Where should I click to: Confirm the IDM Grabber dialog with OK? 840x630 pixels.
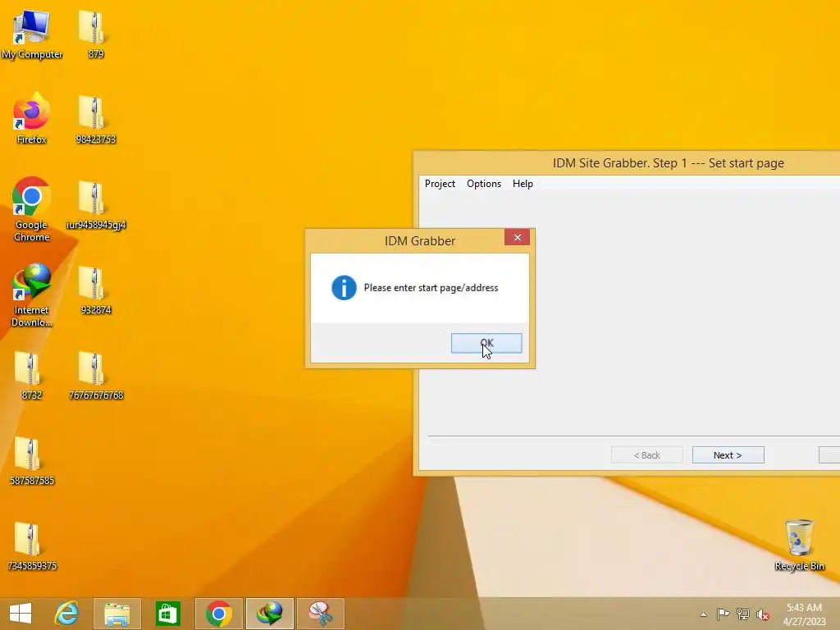(486, 344)
